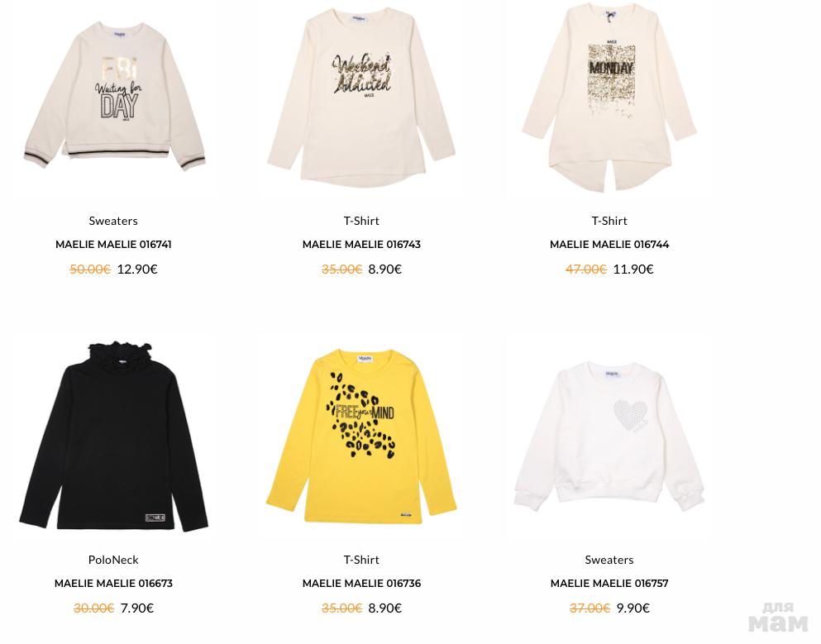Click the MAELIE MAELIE 016757 product title

pyautogui.click(x=609, y=584)
